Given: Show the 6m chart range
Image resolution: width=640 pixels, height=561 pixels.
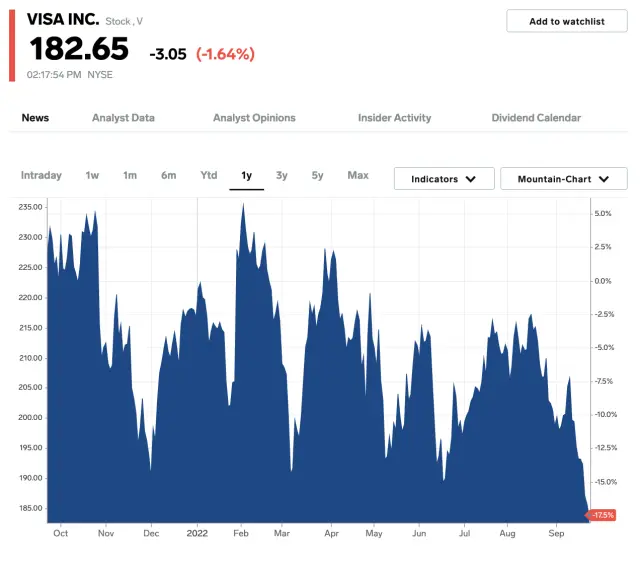Looking at the screenshot, I should tap(168, 176).
